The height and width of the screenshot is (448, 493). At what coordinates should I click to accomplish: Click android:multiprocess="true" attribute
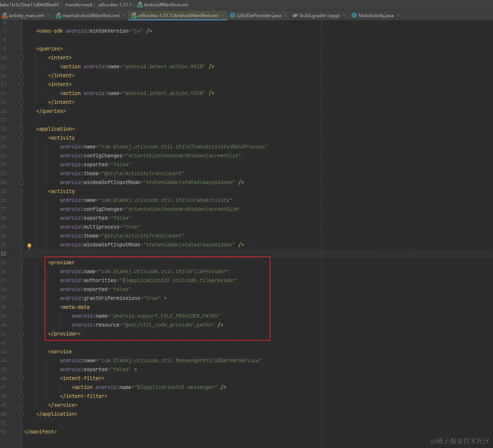click(x=100, y=227)
